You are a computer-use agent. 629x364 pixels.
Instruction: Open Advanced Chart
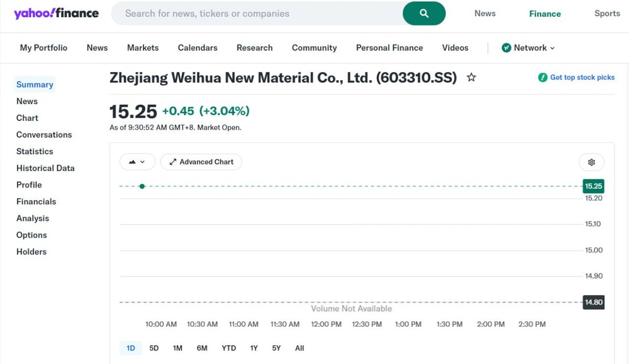(x=201, y=162)
